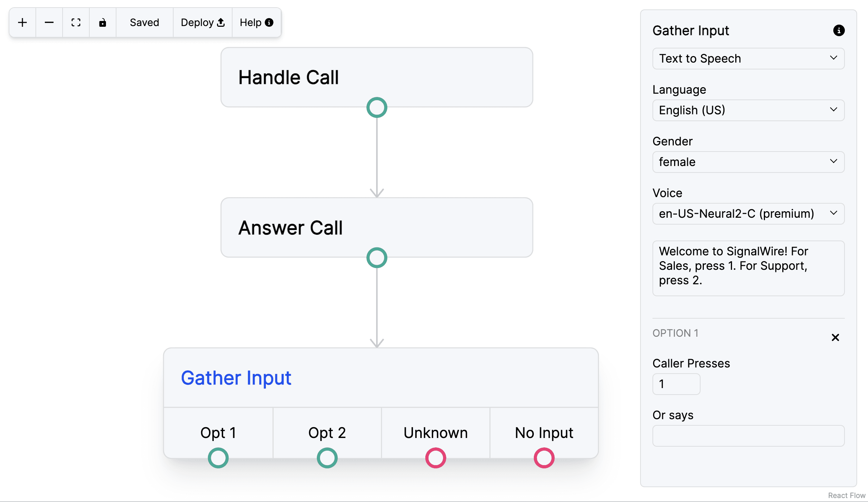This screenshot has height=502, width=868.
Task: Click the Answer Call output handle
Action: pos(377,258)
